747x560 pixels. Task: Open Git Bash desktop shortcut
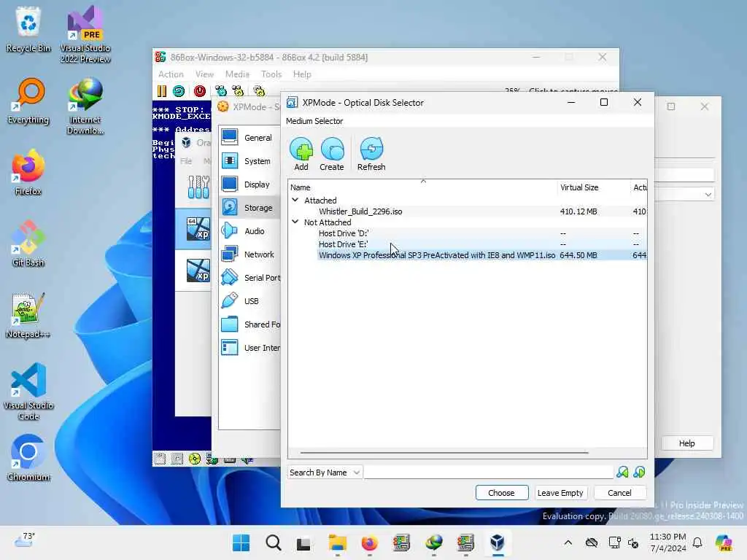pyautogui.click(x=28, y=244)
